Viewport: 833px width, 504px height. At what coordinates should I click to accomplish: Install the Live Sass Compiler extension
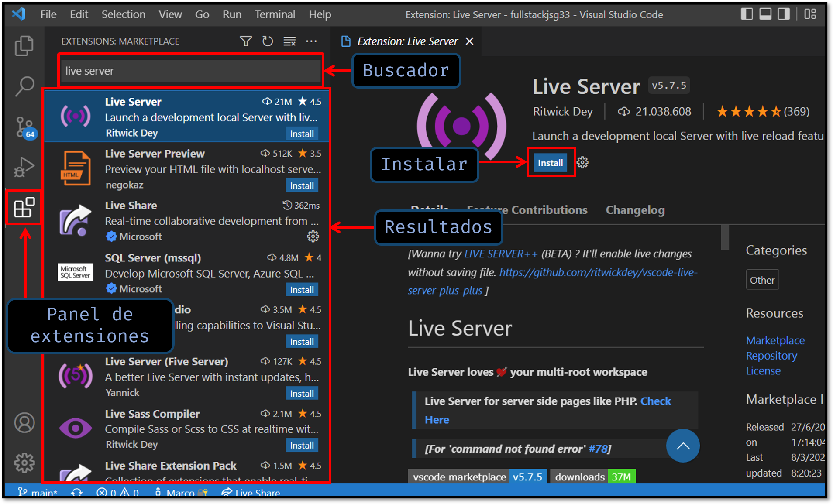[x=302, y=446]
